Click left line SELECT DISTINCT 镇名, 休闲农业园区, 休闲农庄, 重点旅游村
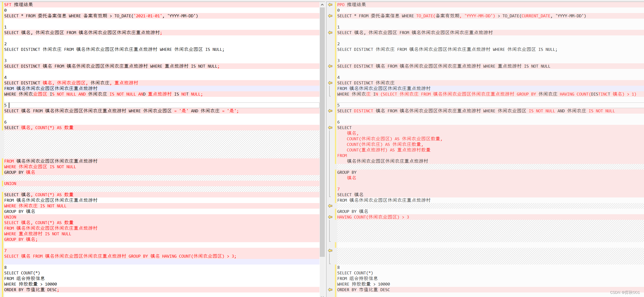 coord(71,83)
